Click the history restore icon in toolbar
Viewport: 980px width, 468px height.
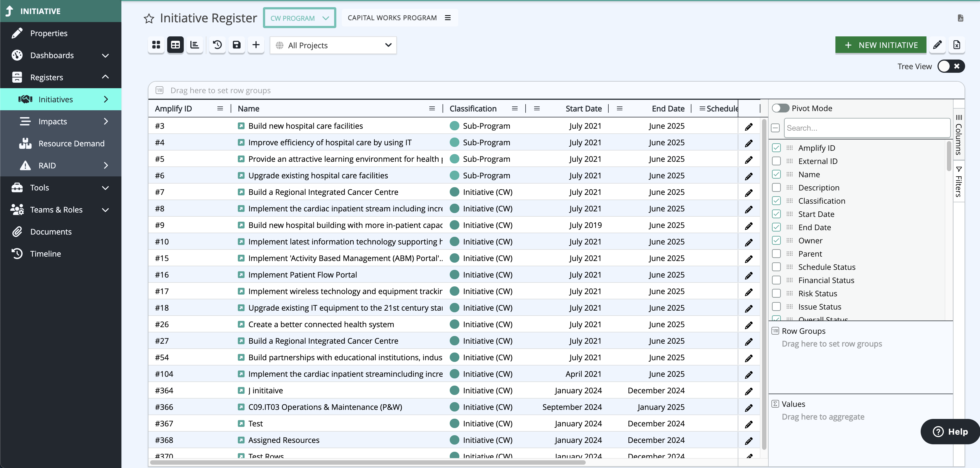218,45
